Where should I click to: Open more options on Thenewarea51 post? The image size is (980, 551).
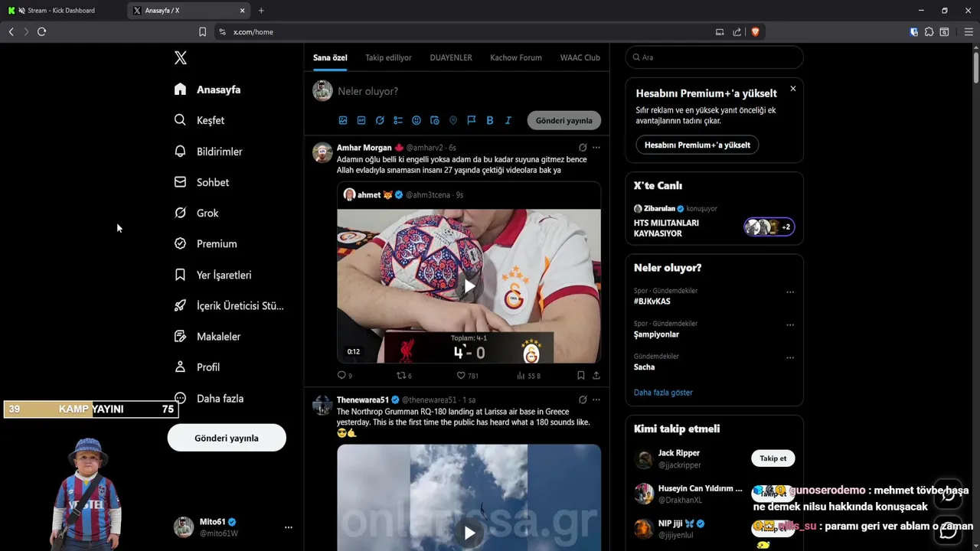pyautogui.click(x=596, y=399)
